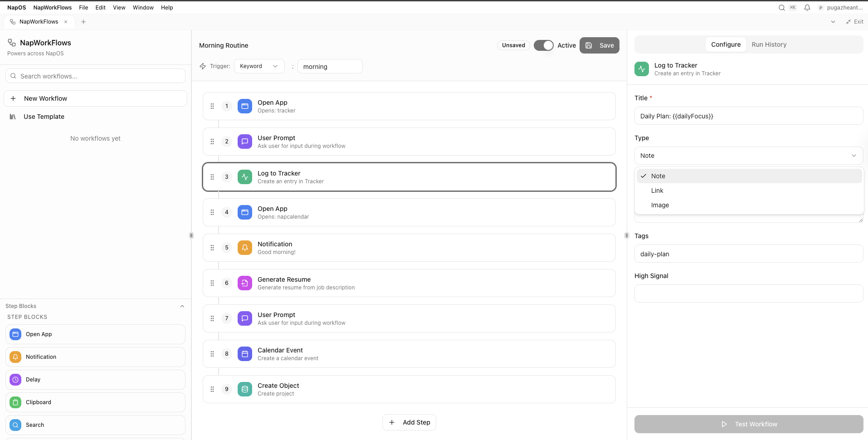Image resolution: width=868 pixels, height=440 pixels.
Task: Toggle the Active workflow switch
Action: tap(543, 45)
